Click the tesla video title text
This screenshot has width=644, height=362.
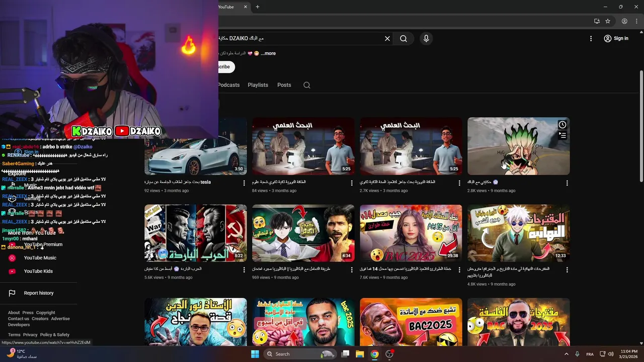click(178, 182)
